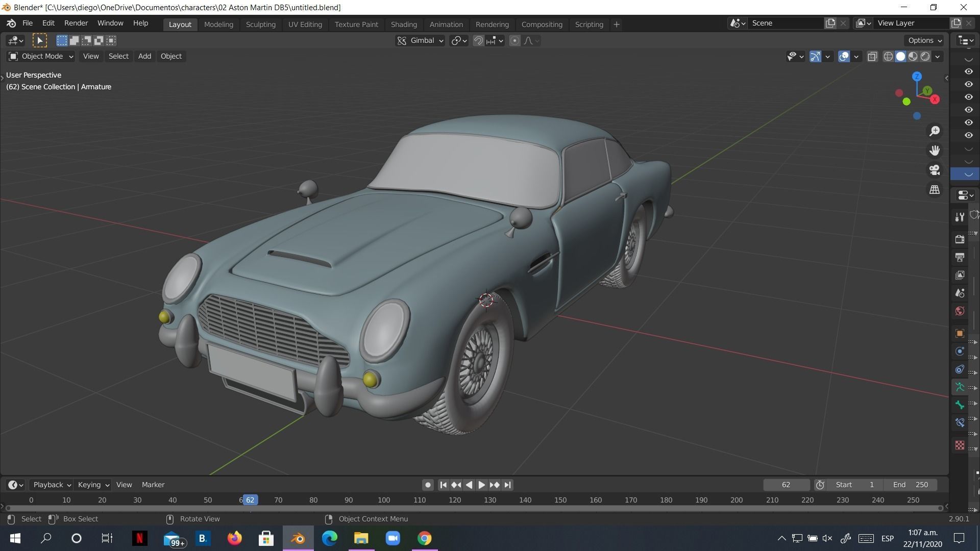Open Scene Properties tab
The image size is (980, 551).
coord(960,293)
